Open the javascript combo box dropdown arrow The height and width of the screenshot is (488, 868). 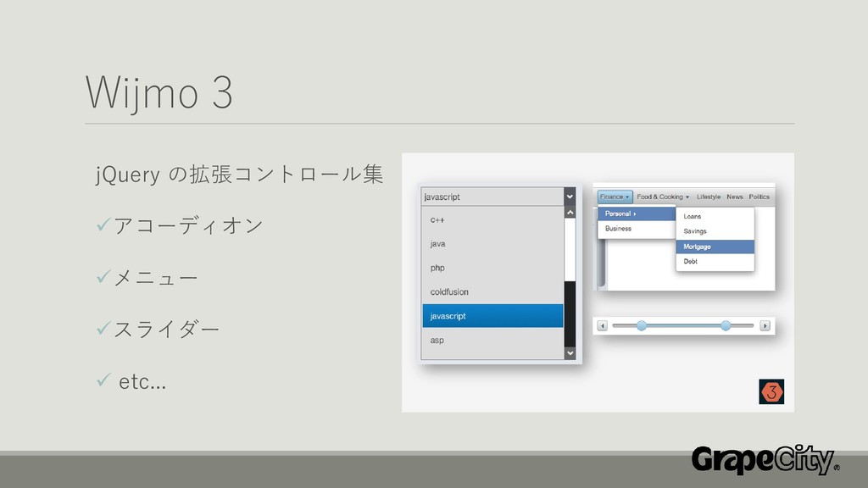pos(570,197)
